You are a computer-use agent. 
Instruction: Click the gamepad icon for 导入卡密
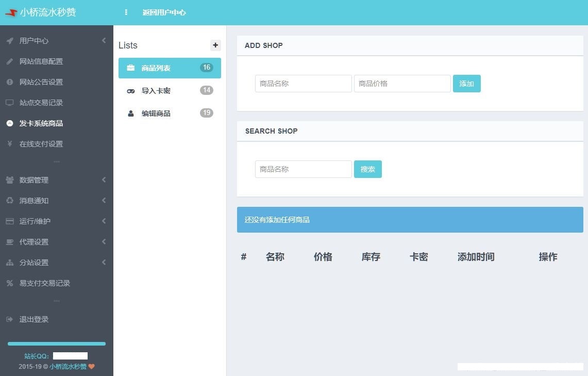click(x=131, y=91)
